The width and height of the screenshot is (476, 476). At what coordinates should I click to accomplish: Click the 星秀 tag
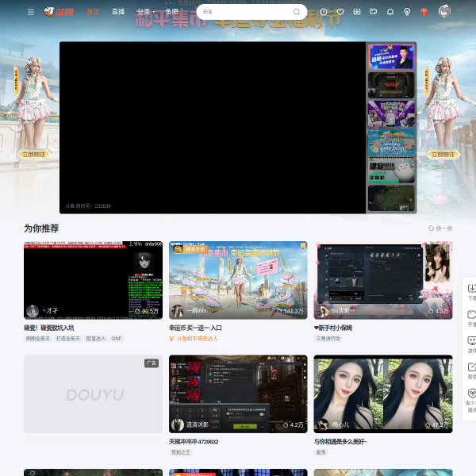point(321,452)
